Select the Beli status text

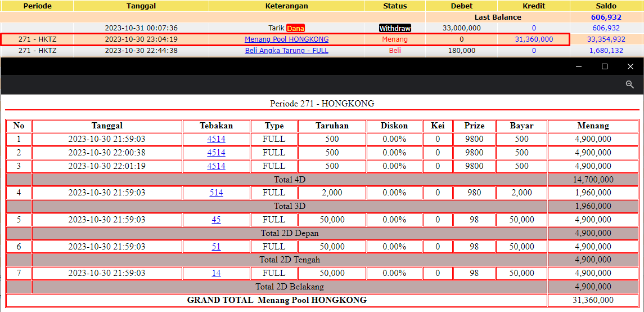[x=395, y=51]
